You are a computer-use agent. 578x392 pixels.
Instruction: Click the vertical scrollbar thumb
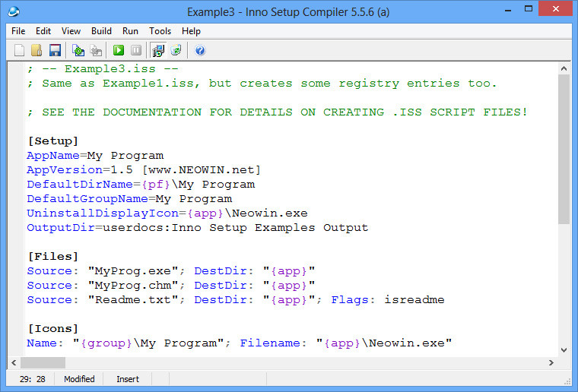click(564, 149)
